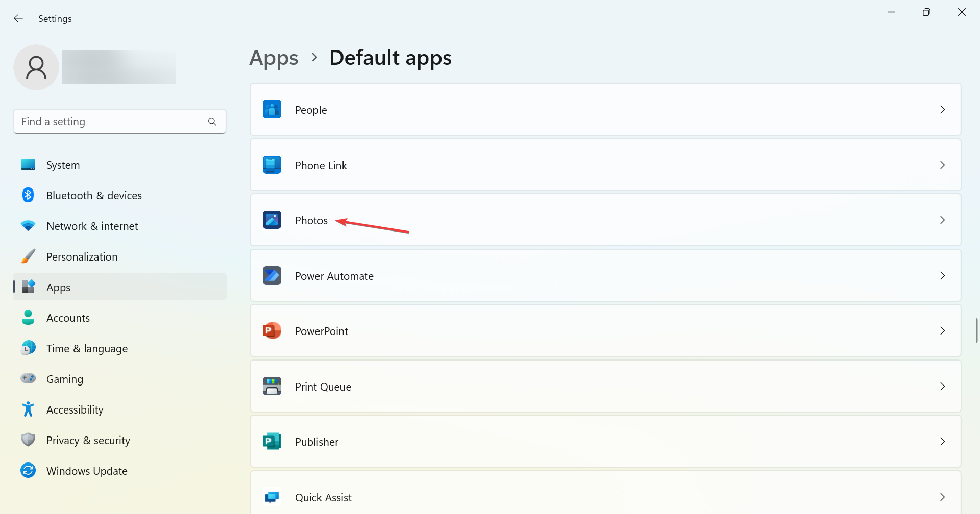Expand People row chevron
The height and width of the screenshot is (514, 980).
click(x=942, y=110)
